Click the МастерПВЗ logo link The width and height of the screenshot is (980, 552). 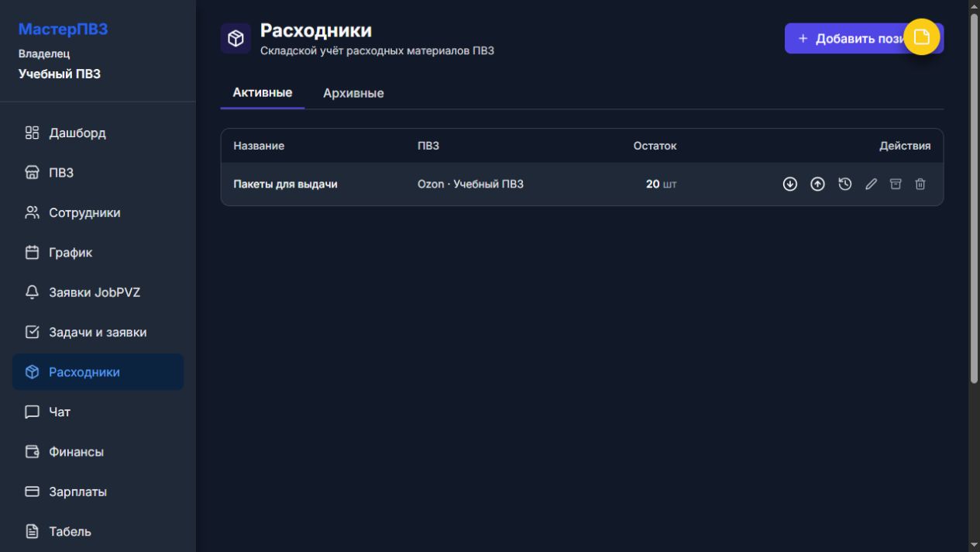point(63,29)
